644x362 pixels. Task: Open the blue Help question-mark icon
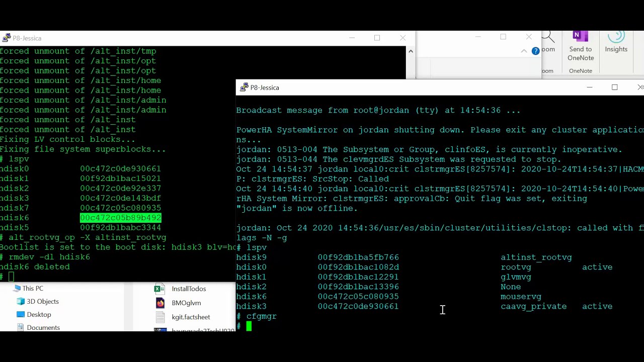click(535, 51)
